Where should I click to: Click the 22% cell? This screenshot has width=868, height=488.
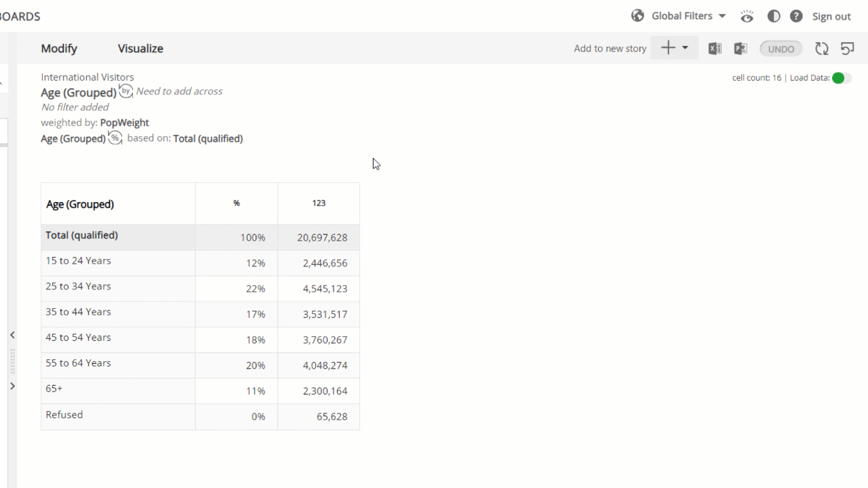(237, 289)
